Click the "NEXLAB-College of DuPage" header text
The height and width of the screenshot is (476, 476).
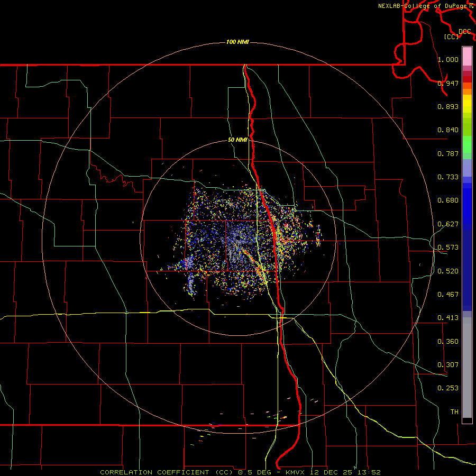[423, 6]
